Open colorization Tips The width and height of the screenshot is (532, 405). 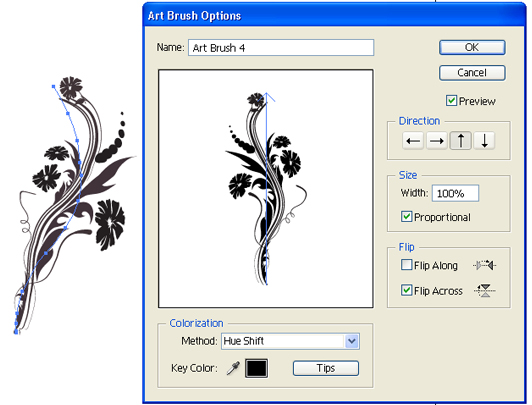326,368
